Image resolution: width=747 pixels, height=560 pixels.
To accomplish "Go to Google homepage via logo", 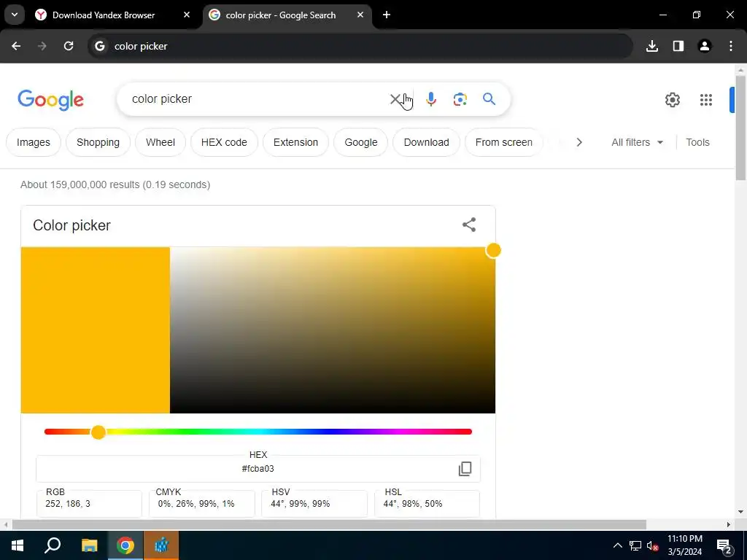I will point(50,99).
